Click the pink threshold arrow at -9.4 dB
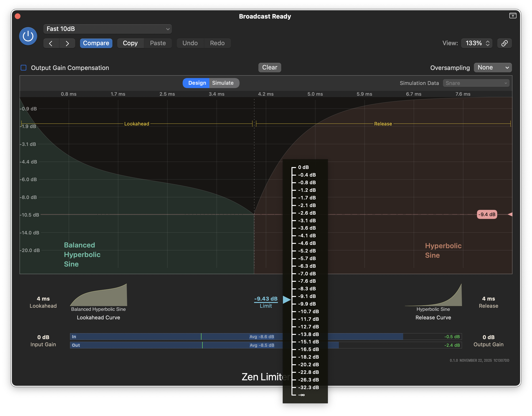The height and width of the screenshot is (416, 532). tap(510, 214)
